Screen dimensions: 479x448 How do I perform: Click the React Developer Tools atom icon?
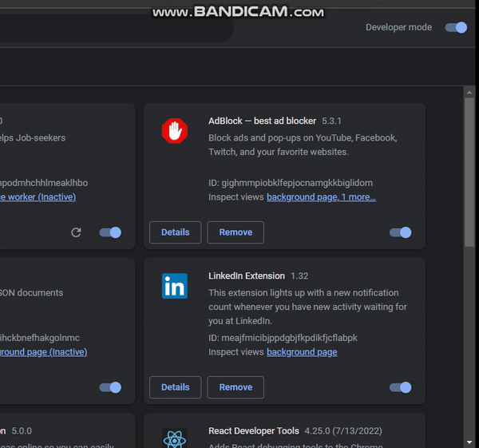pos(174,438)
